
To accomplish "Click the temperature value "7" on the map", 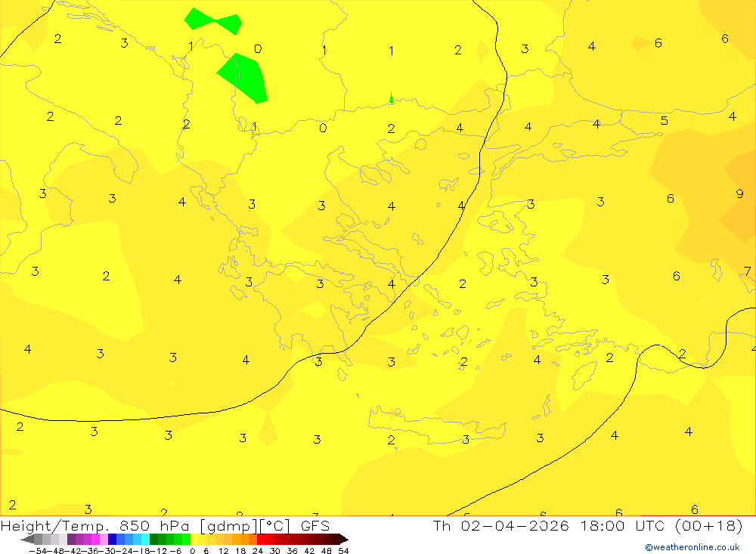I will 748,271.
